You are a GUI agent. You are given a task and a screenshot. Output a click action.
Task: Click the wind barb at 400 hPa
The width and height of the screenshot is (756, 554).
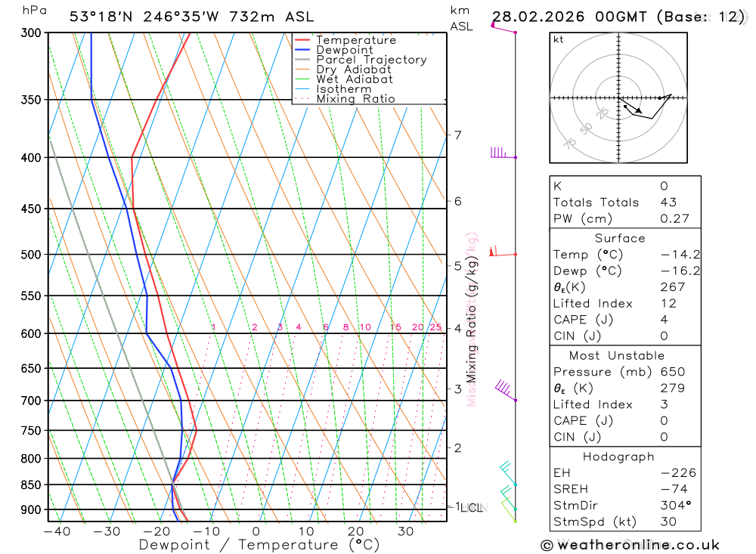pos(503,153)
